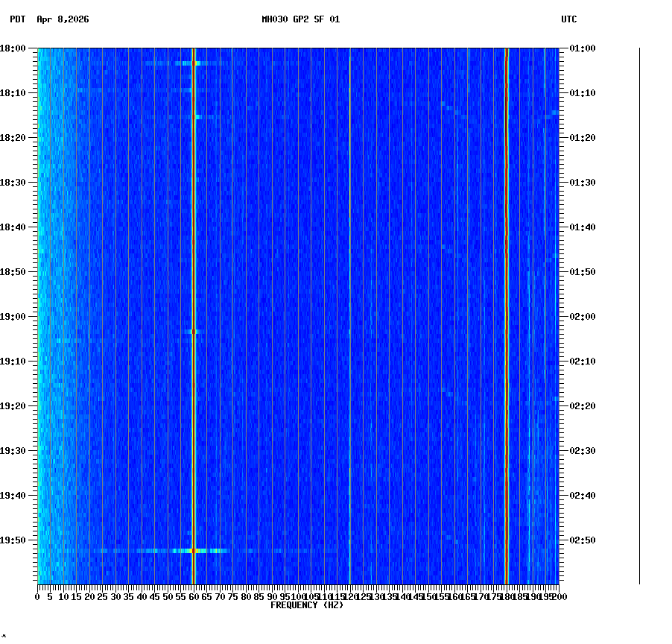This screenshot has width=672, height=644.
Task: Click the MH030 GP2 SF 01 station title
Action: (300, 20)
